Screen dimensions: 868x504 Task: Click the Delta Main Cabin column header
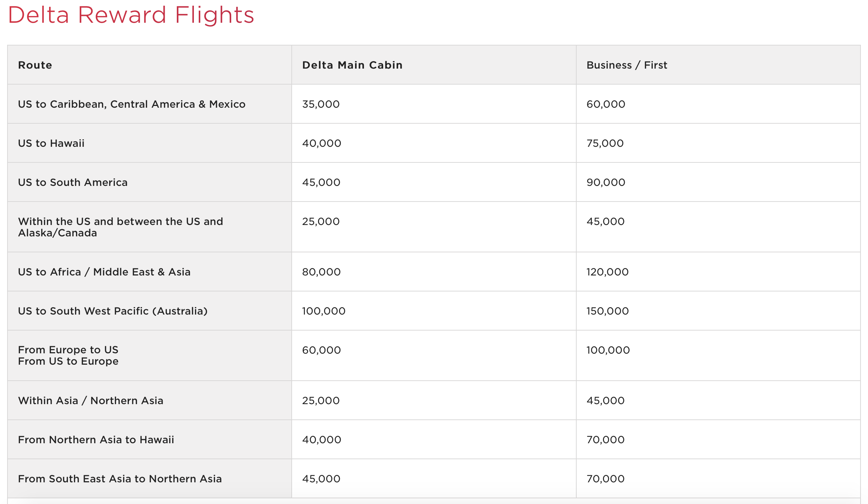352,65
